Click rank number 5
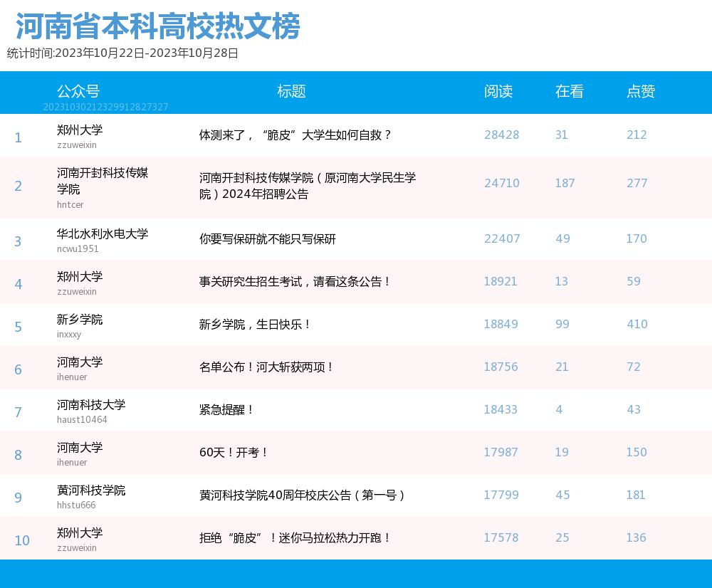The height and width of the screenshot is (588, 712). coord(19,327)
